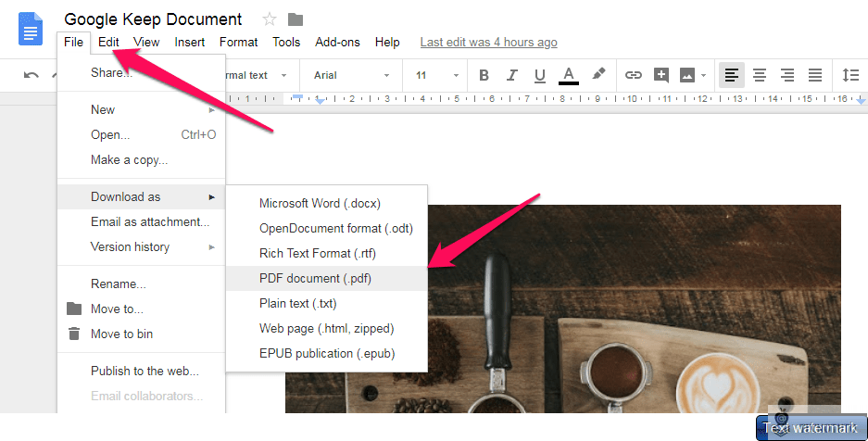Open the Insert menu

190,42
